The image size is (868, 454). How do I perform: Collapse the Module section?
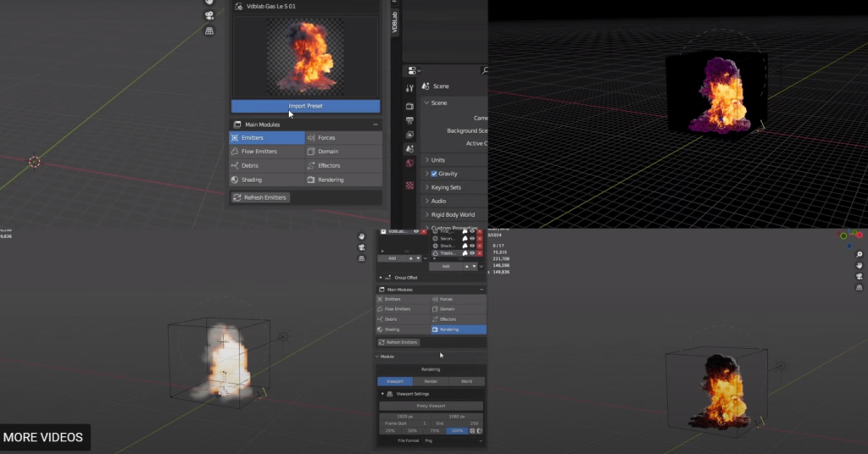coord(377,357)
